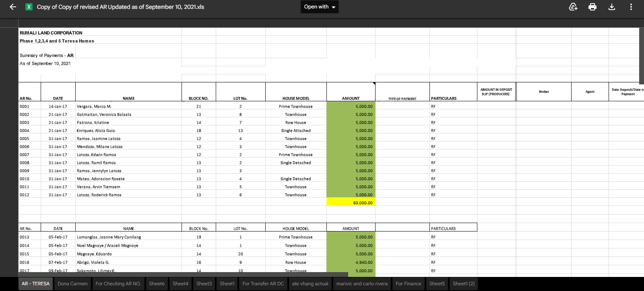Viewport: 644px width, 291px height.
Task: Select the Sheet1 tab
Action: coord(227,284)
